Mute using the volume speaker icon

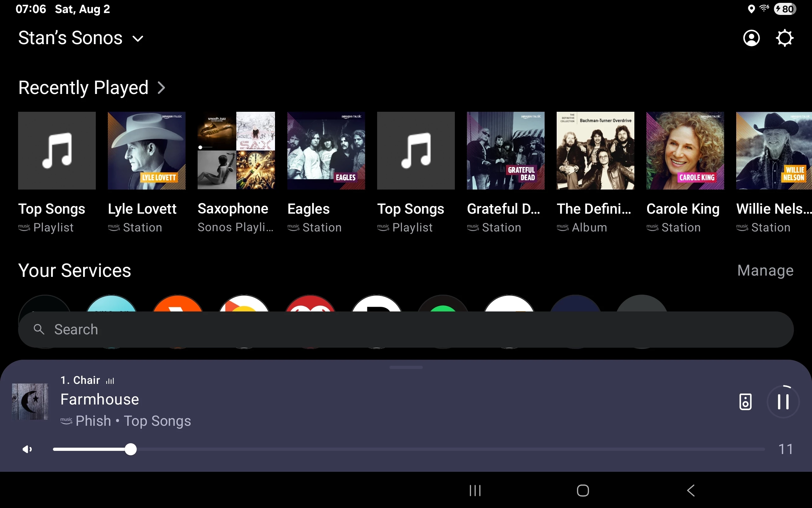[x=27, y=449]
